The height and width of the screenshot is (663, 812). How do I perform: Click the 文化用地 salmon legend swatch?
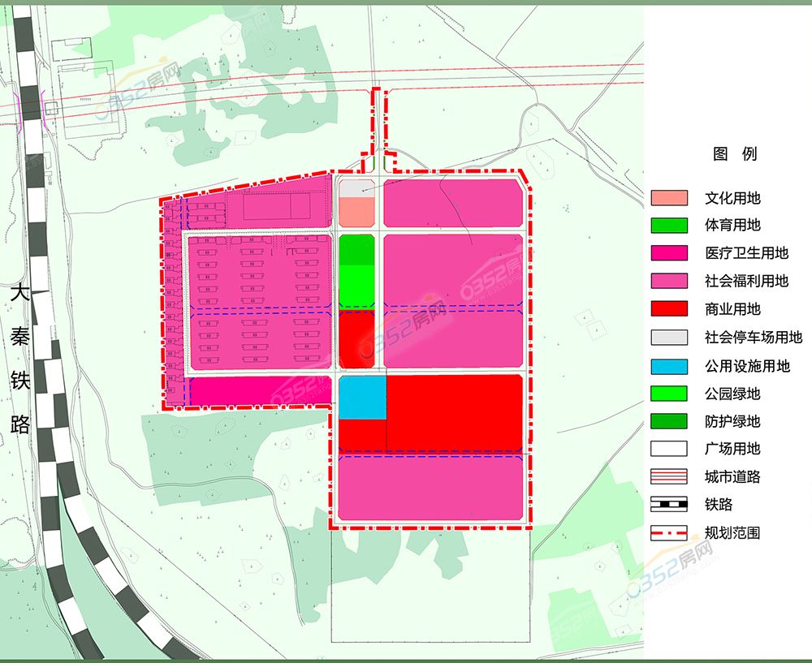[668, 198]
